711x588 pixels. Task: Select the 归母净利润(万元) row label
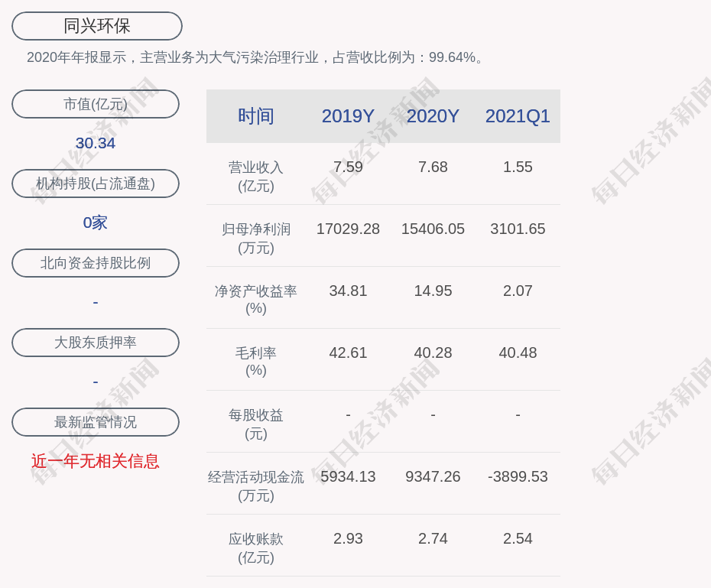[256, 239]
